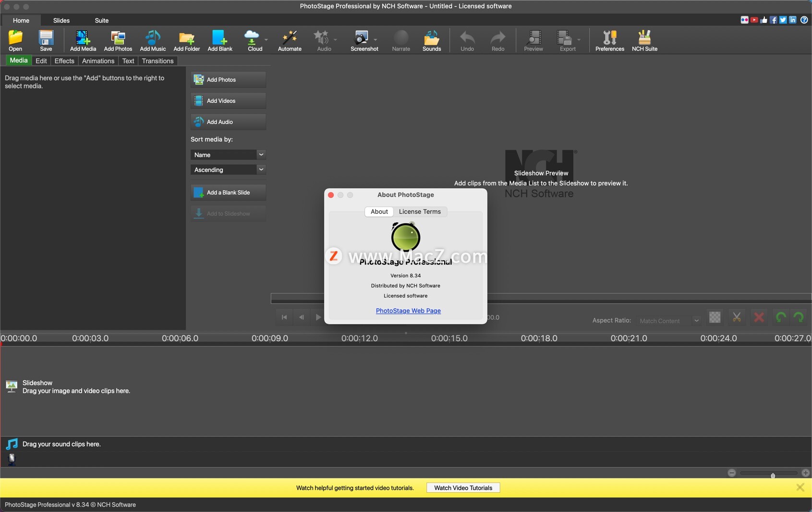Image resolution: width=812 pixels, height=512 pixels.
Task: Open the PhotoStage Web Page link
Action: pyautogui.click(x=408, y=311)
